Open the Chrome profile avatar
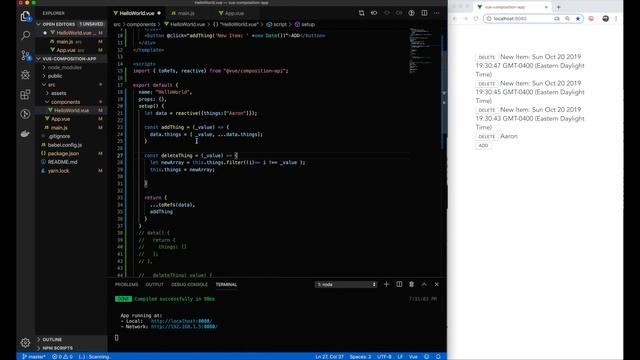This screenshot has width=640, height=360. pyautogui.click(x=605, y=18)
